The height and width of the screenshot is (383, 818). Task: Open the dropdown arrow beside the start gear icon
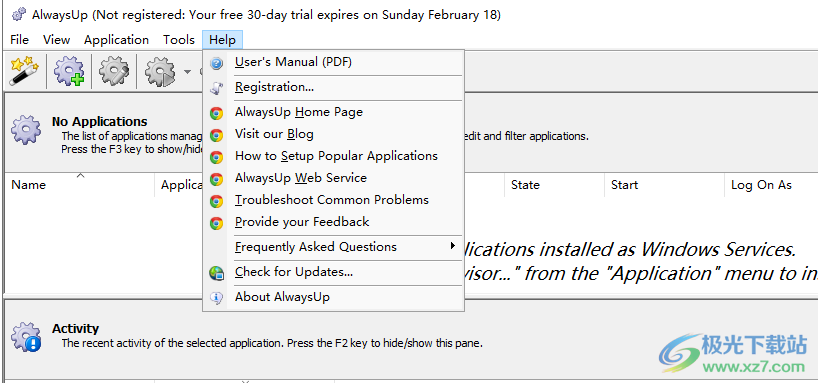pyautogui.click(x=187, y=71)
